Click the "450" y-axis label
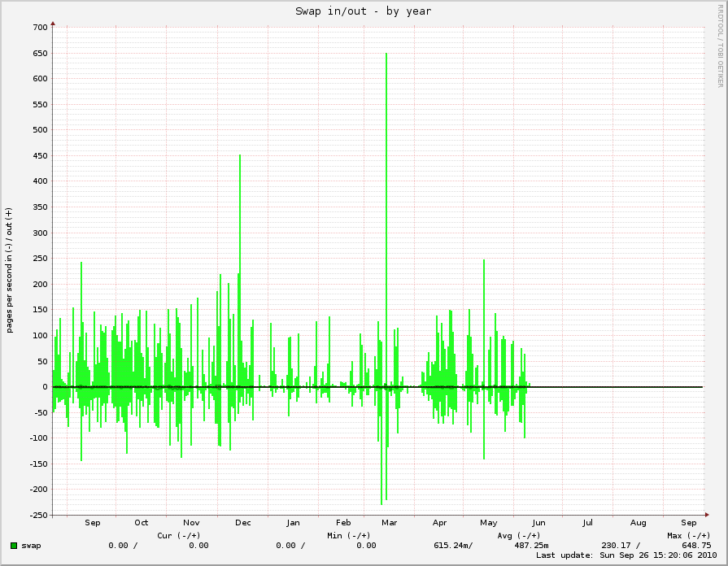728x566 pixels. (x=41, y=155)
